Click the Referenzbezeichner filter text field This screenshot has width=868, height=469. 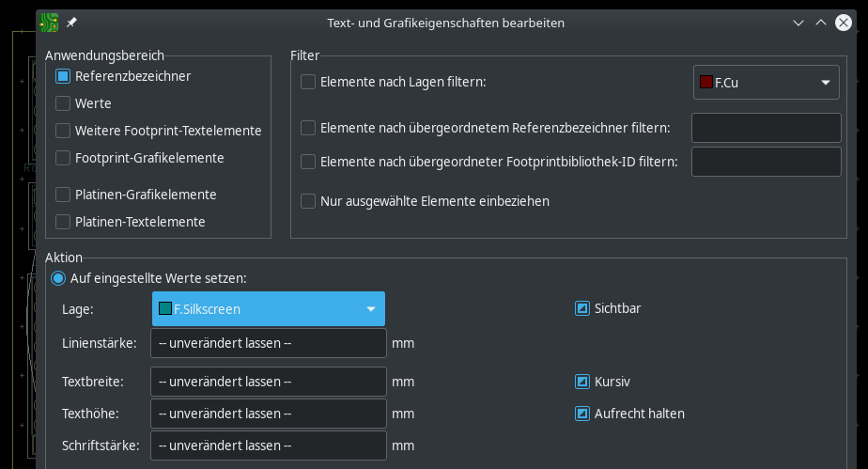[x=767, y=128]
